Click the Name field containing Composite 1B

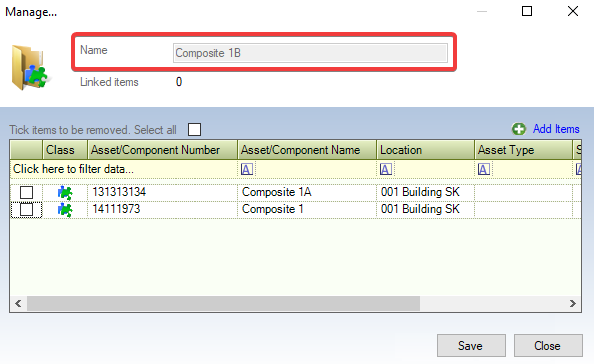coord(310,53)
